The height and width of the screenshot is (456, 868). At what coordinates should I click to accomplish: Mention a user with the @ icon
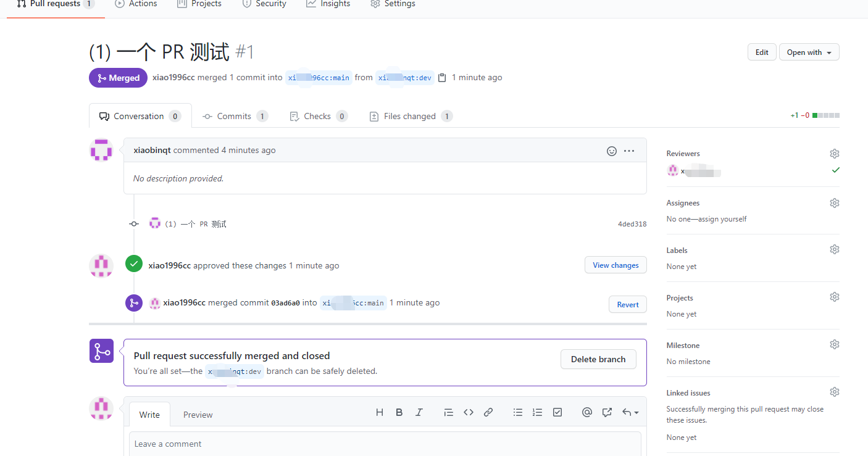tap(587, 412)
